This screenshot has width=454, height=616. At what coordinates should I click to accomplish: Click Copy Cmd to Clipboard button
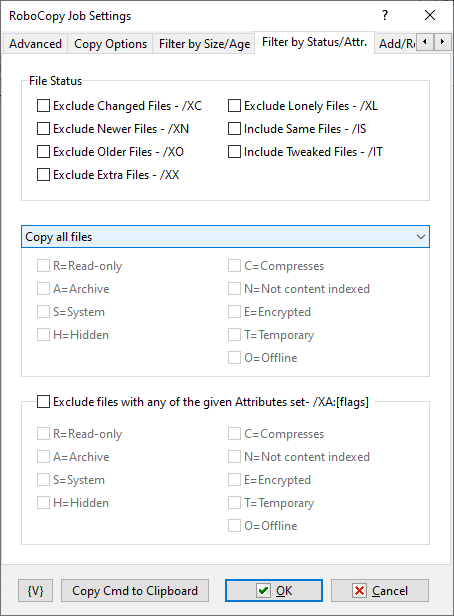135,590
